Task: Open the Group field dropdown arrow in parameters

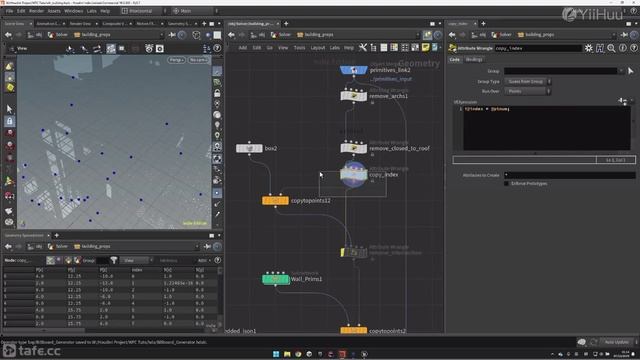Action: [621, 71]
